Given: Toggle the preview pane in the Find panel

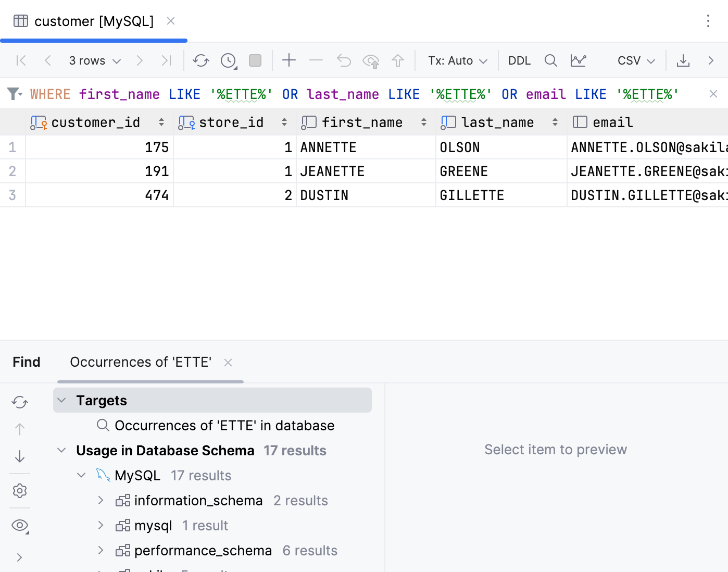Looking at the screenshot, I should (20, 525).
